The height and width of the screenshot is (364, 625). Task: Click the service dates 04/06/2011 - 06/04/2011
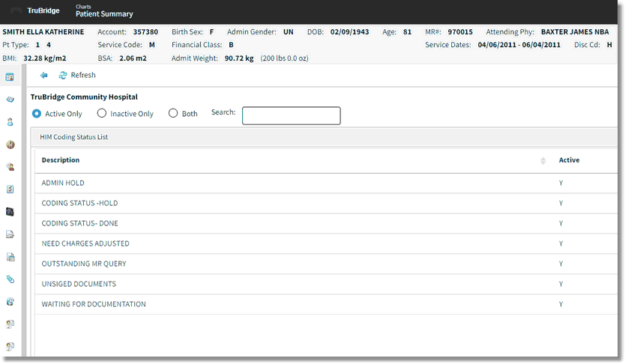tap(519, 45)
